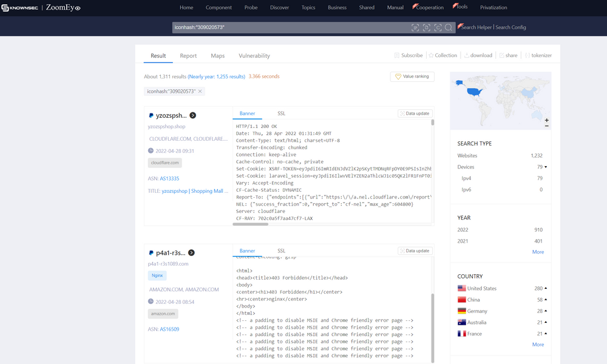Select Banner tab for p4a1-r3s... result
The width and height of the screenshot is (607, 364).
click(248, 251)
